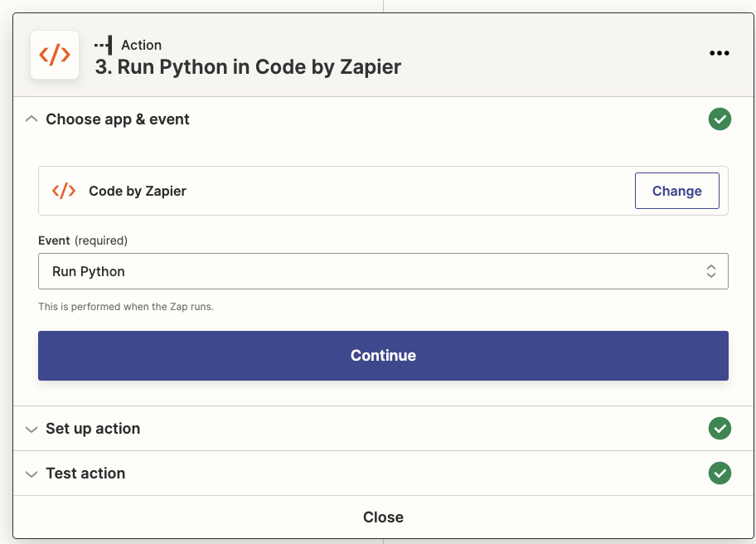Click the Continue button

pos(383,356)
